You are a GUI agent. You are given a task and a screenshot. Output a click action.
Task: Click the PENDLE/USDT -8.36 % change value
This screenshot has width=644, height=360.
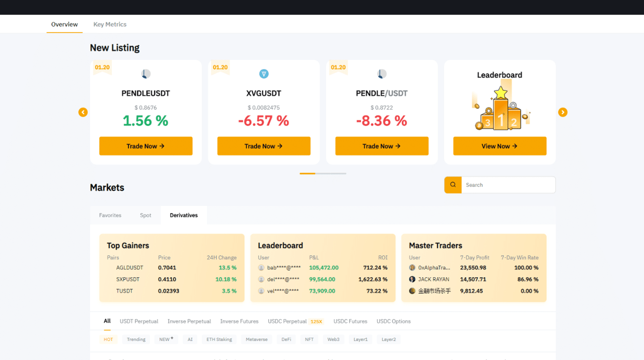pos(381,121)
